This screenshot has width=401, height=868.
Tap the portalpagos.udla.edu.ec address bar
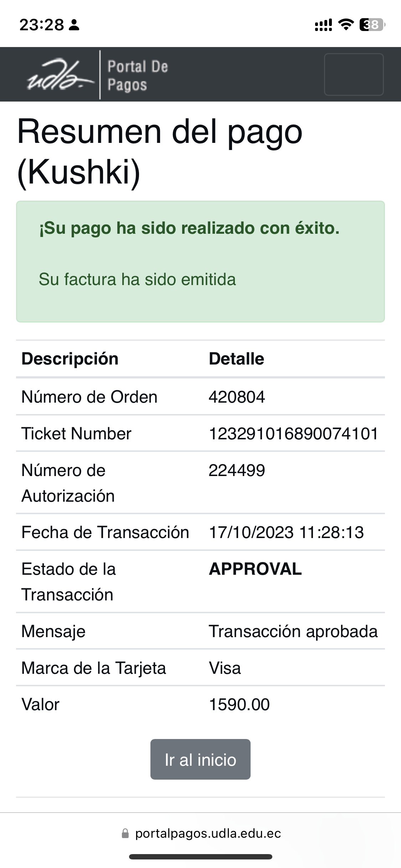(x=208, y=833)
